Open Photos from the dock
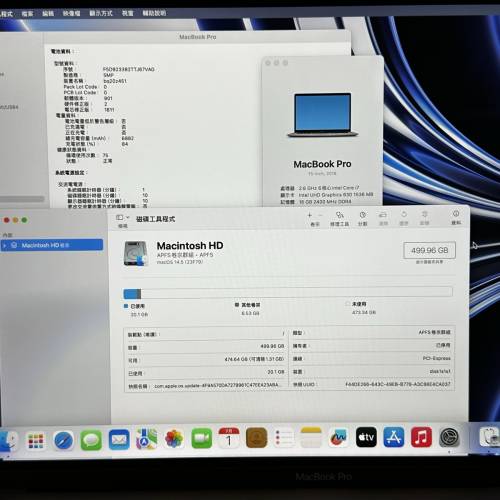 (174, 439)
